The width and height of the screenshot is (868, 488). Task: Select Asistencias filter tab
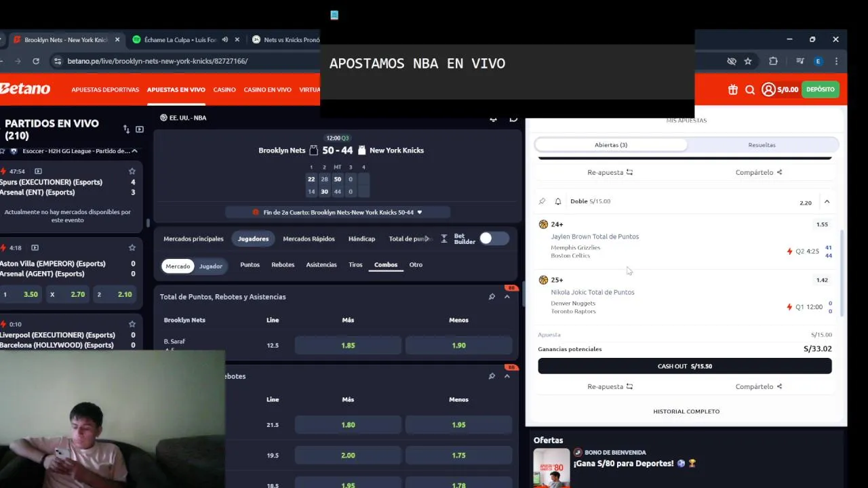click(321, 265)
